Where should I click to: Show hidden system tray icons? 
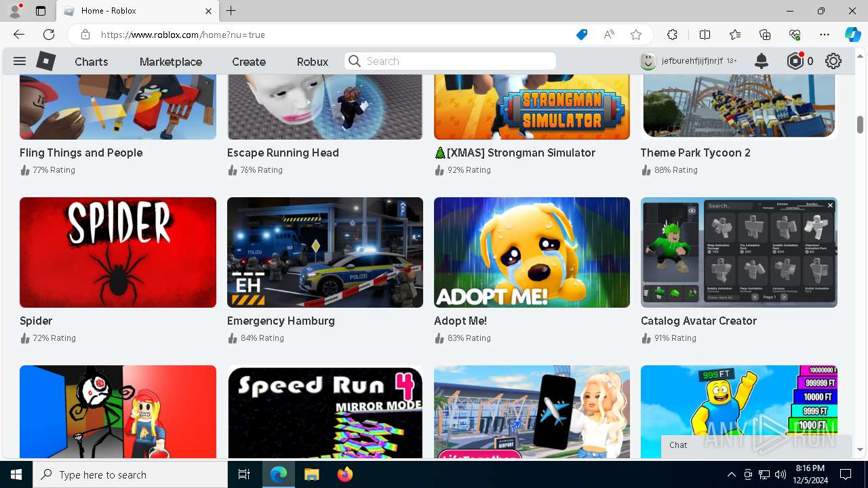click(731, 474)
